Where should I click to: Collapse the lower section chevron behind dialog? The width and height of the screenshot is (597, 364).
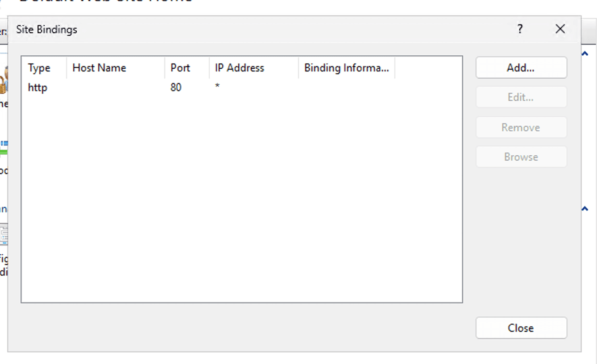585,209
